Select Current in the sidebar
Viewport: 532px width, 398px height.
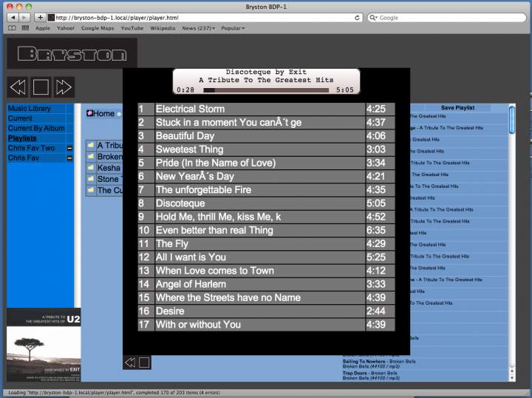[x=20, y=118]
